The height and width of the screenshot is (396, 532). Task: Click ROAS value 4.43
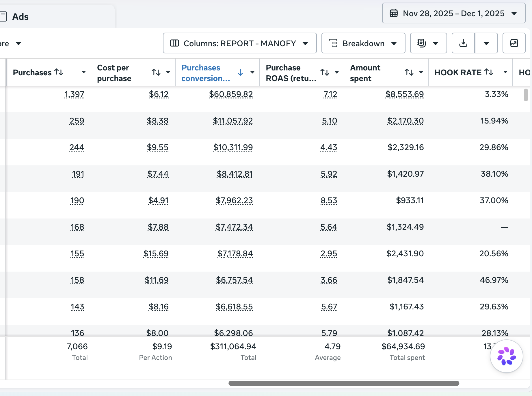pyautogui.click(x=329, y=147)
